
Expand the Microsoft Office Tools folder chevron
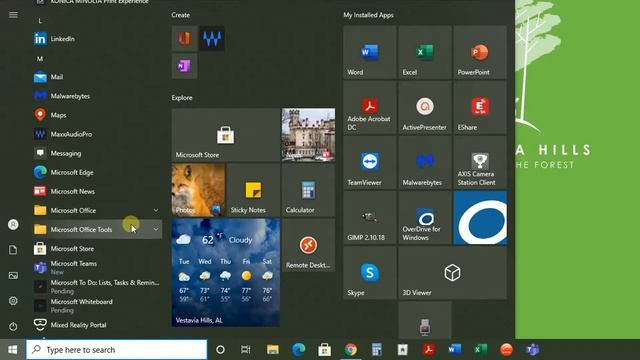point(156,229)
